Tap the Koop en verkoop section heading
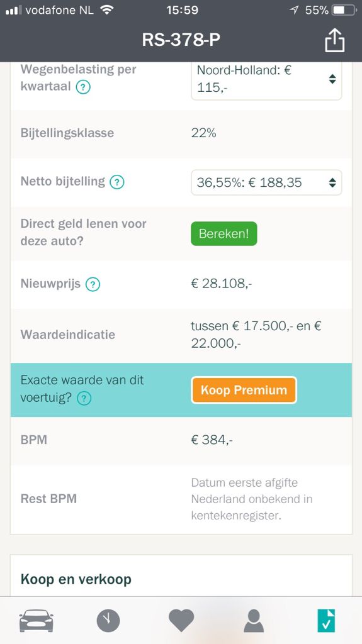The height and width of the screenshot is (644, 362). [x=76, y=579]
